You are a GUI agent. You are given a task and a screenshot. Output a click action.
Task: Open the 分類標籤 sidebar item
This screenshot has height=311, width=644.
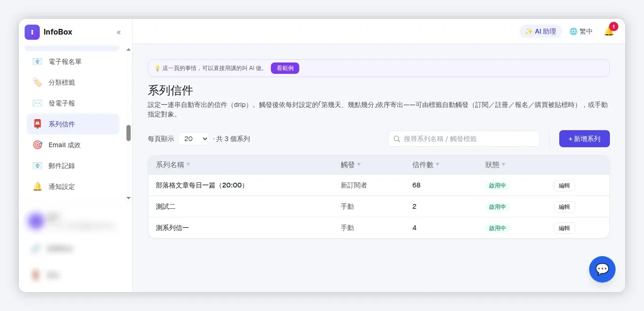point(73,82)
